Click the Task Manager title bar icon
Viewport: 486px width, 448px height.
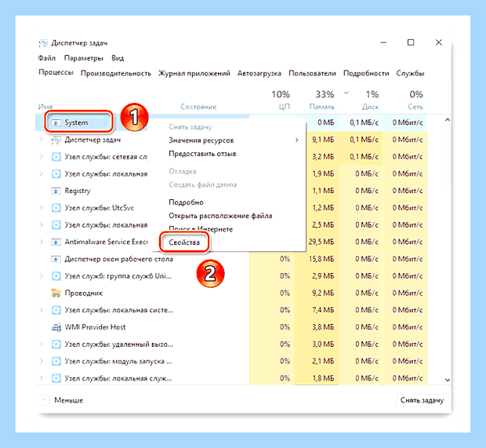click(x=43, y=43)
